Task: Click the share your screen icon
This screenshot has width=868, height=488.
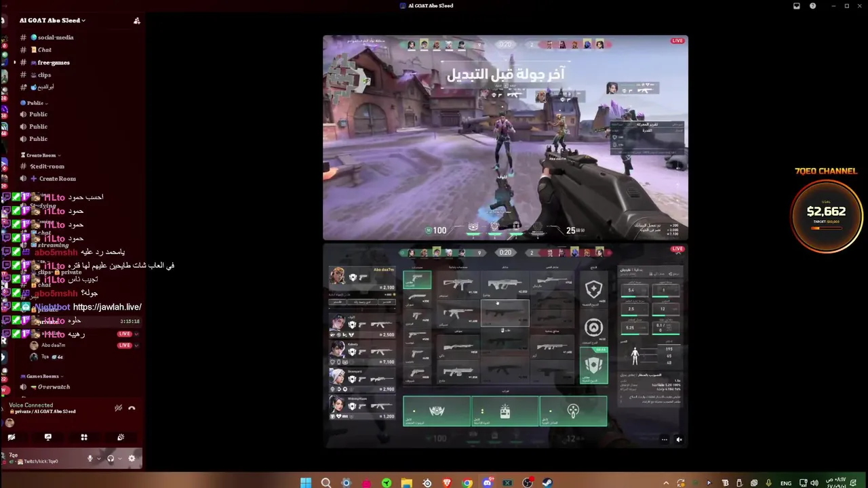Action: [x=47, y=437]
